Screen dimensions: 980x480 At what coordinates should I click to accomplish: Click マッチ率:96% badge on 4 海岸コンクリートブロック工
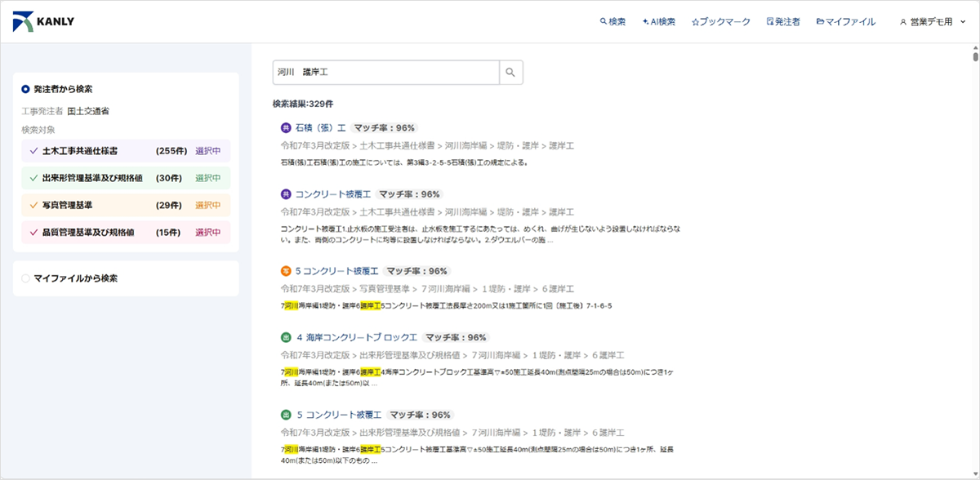pyautogui.click(x=456, y=337)
